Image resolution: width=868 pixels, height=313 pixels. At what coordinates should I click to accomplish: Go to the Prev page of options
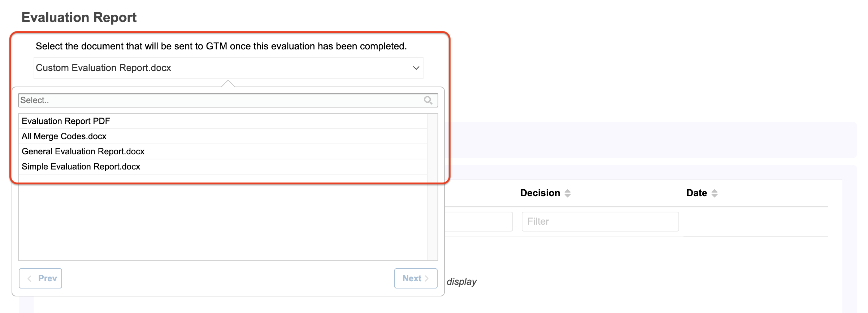point(40,278)
